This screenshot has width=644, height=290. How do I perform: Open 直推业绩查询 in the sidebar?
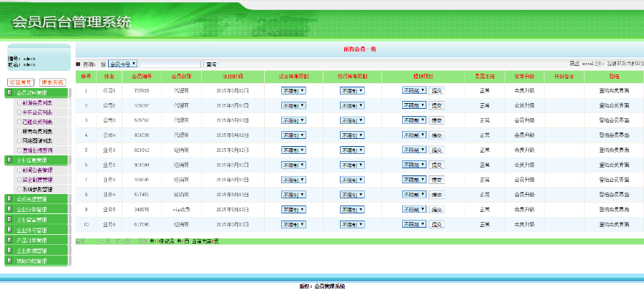point(37,150)
